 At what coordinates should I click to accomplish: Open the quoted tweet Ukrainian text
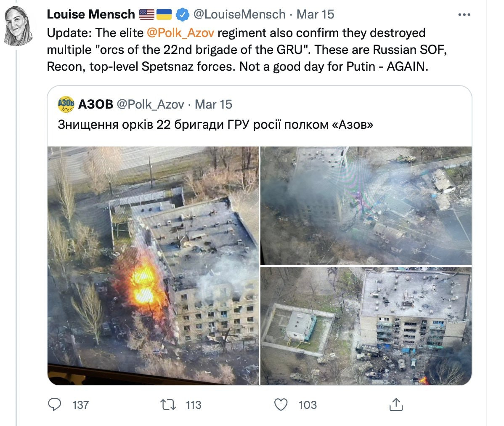(215, 125)
